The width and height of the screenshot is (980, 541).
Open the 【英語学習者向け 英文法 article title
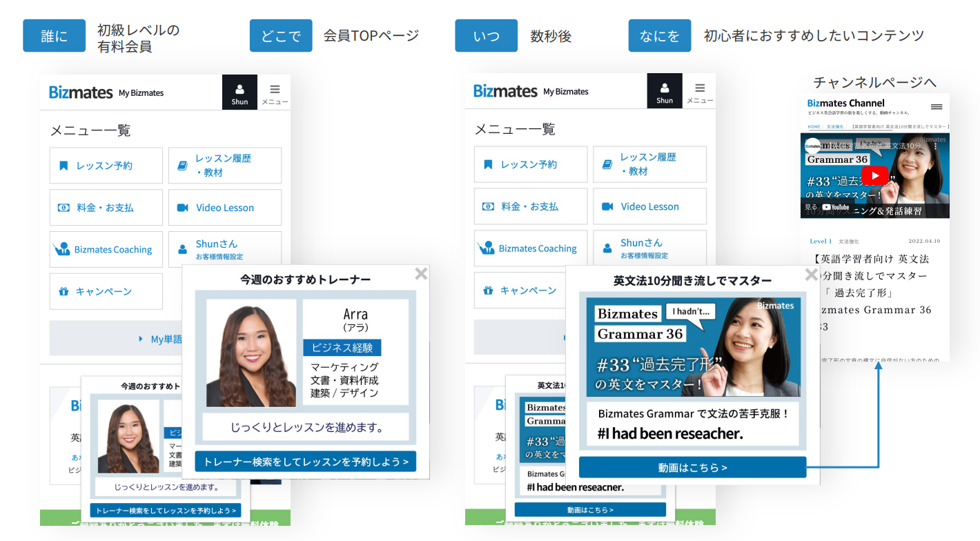coord(872,293)
